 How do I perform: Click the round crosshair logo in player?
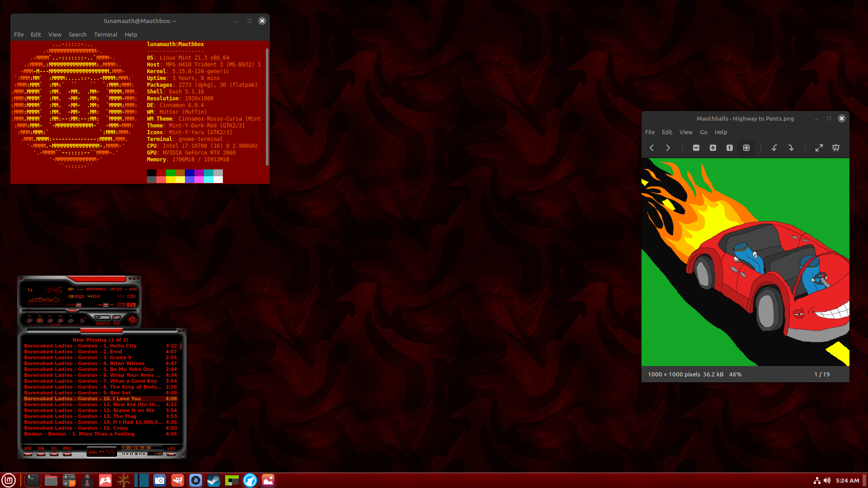tap(132, 320)
